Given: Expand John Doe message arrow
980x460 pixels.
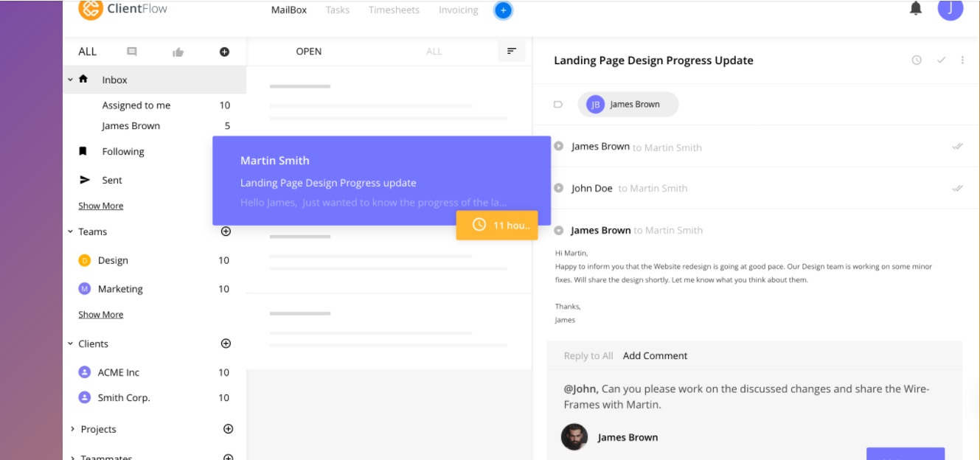Looking at the screenshot, I should click(x=559, y=188).
